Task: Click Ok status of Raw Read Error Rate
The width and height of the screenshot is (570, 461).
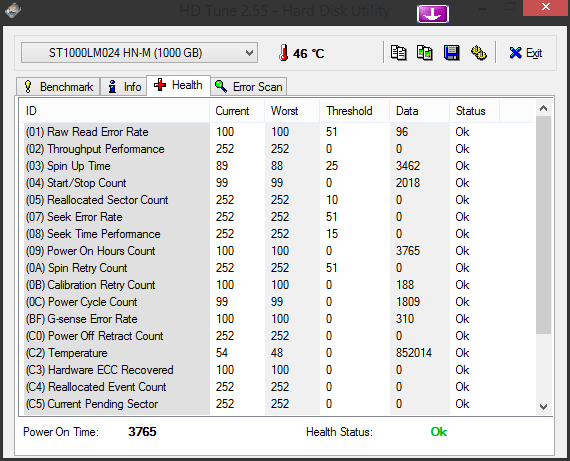Action: tap(462, 132)
